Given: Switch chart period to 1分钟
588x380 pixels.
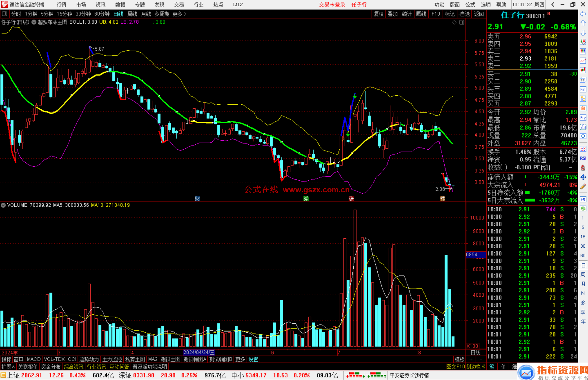Looking at the screenshot, I should pos(31,14).
